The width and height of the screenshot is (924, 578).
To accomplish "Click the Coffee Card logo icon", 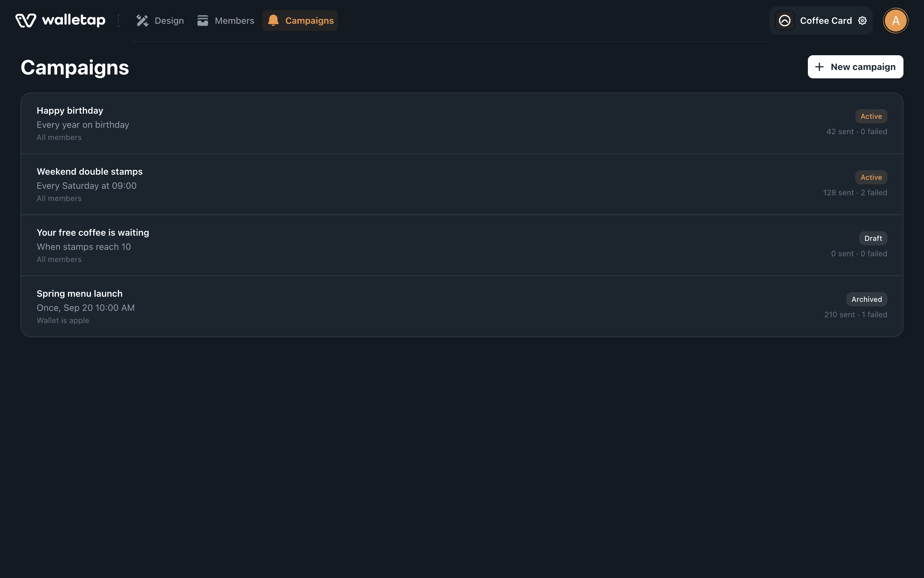I will click(x=785, y=21).
